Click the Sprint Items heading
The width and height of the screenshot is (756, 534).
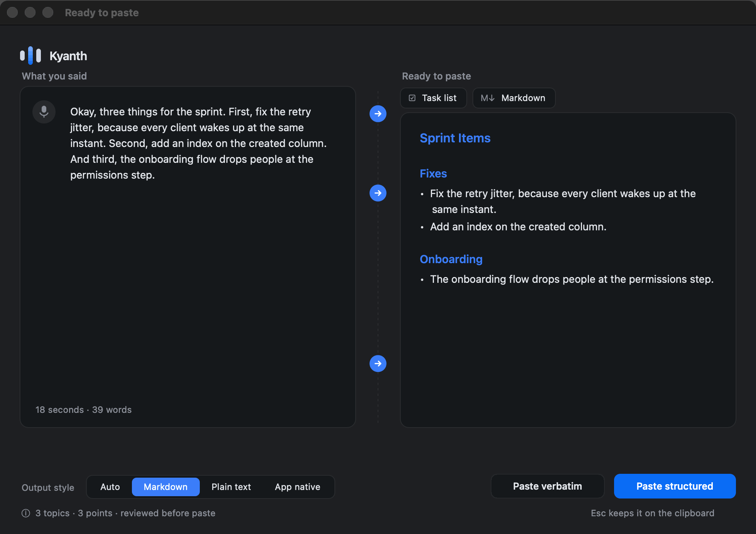tap(455, 138)
